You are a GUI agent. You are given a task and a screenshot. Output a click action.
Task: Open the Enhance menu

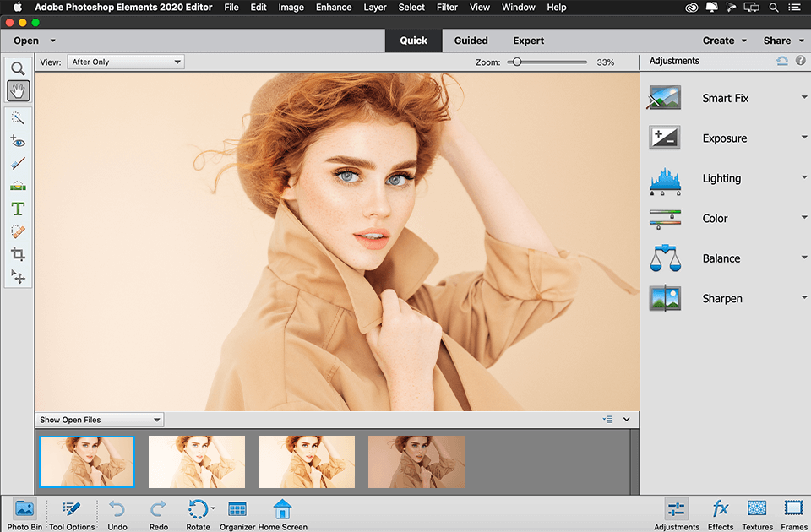(x=334, y=8)
